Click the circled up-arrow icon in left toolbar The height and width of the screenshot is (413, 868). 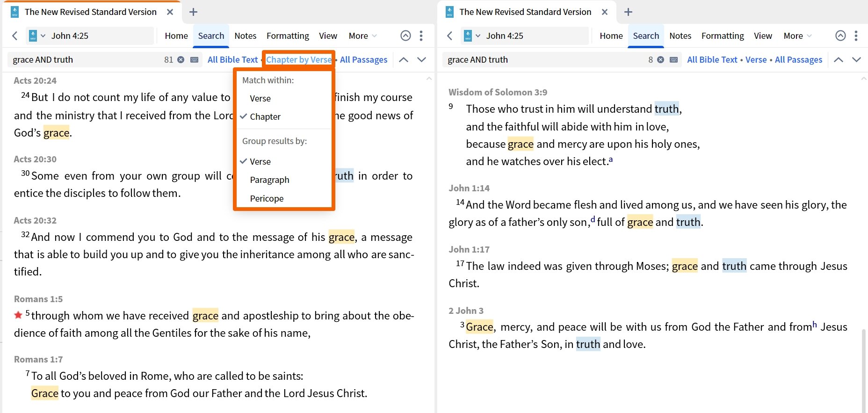405,36
